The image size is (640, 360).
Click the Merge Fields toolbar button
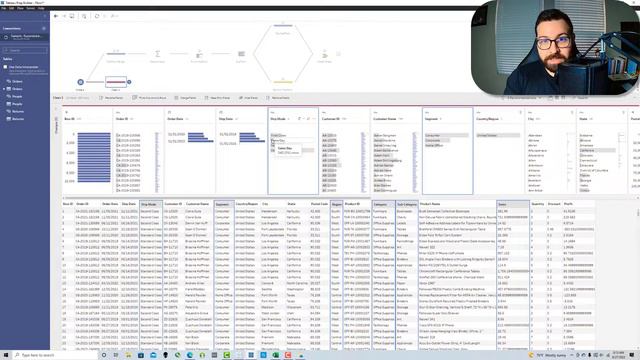click(x=185, y=98)
